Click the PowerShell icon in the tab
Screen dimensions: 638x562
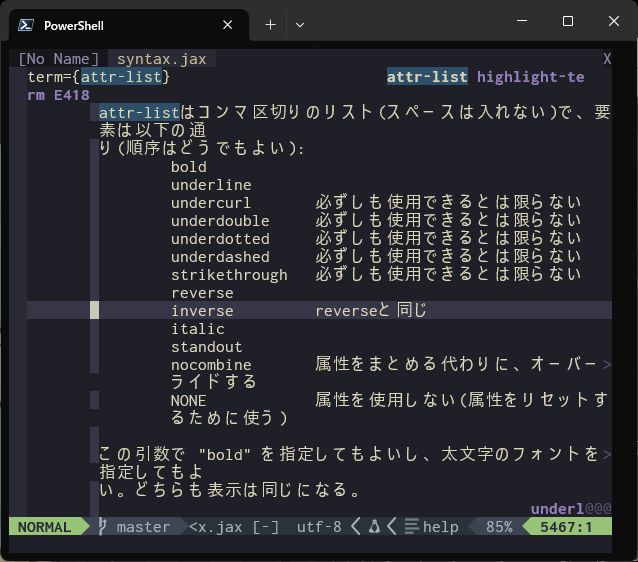click(27, 25)
